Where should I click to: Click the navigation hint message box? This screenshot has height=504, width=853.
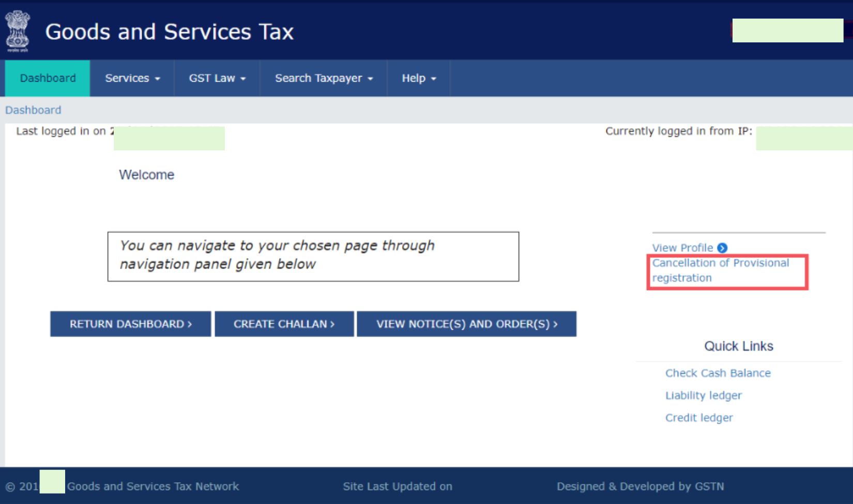coord(313,256)
